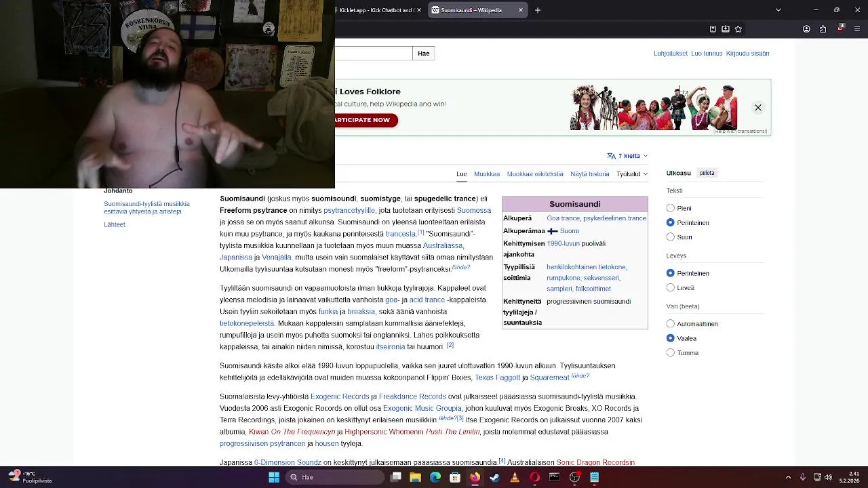Switch to Firefox in the taskbar
Screen dimensions: 868x488
475,477
